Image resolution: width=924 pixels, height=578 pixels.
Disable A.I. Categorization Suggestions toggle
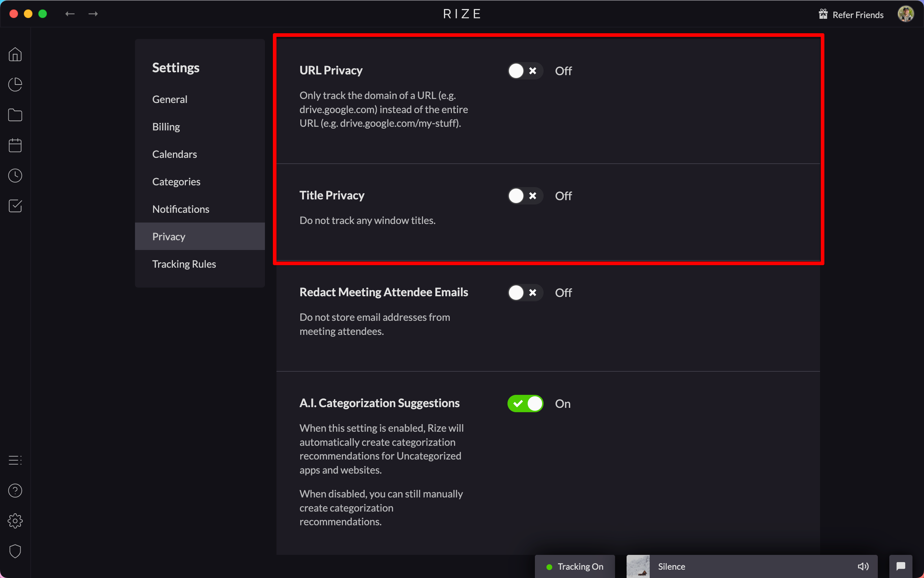[x=525, y=403]
